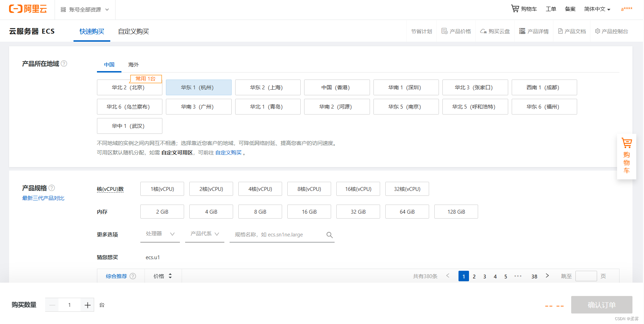Open 备案 in top navigation

click(x=570, y=9)
